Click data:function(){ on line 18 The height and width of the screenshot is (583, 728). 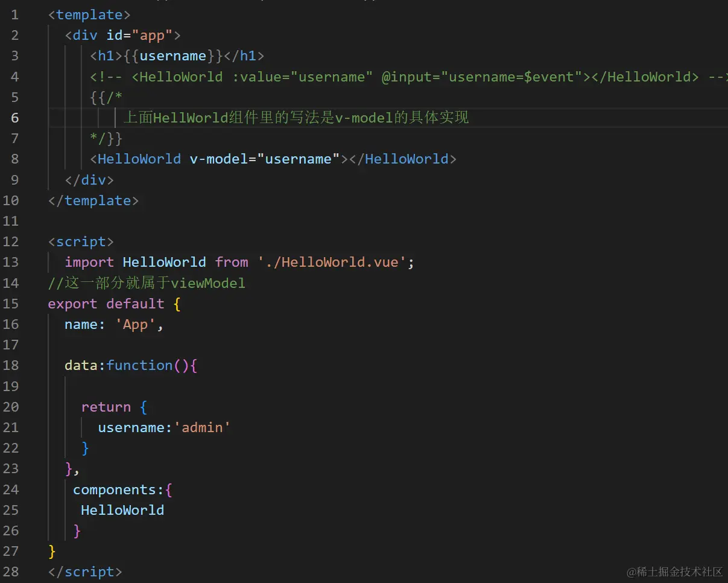pyautogui.click(x=131, y=365)
